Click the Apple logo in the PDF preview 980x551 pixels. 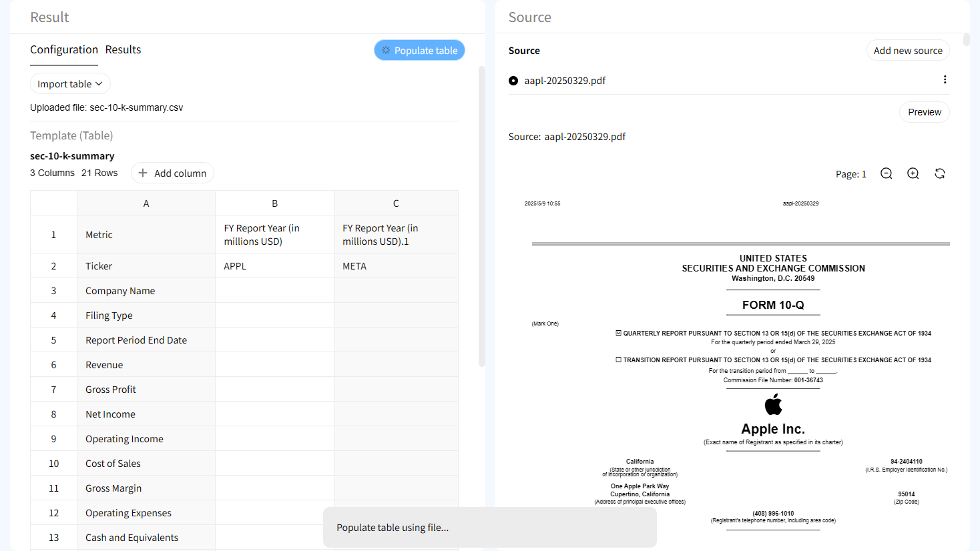coord(773,404)
